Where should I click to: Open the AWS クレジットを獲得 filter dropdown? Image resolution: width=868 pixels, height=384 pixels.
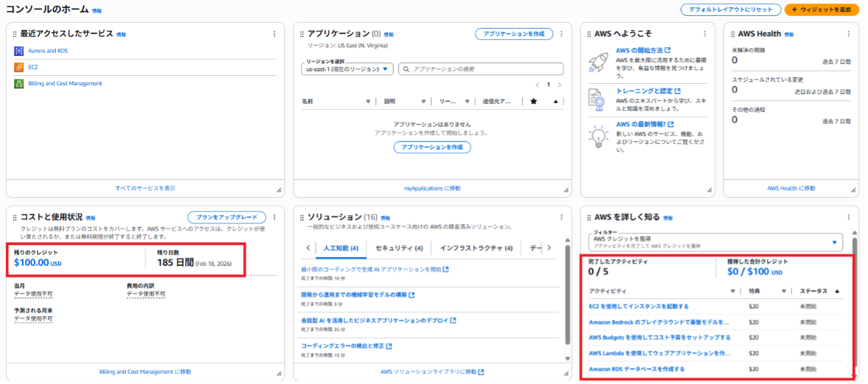[x=716, y=242]
